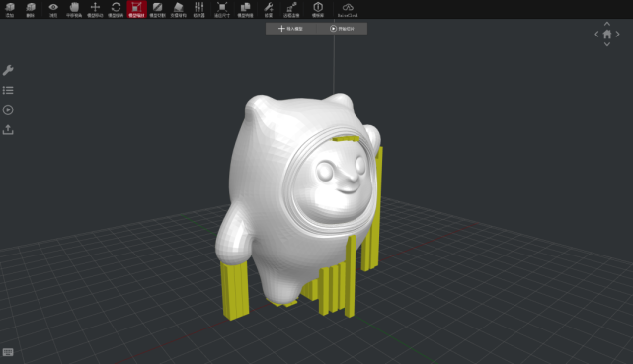Pick the Move model cross-arrow tool

click(95, 9)
